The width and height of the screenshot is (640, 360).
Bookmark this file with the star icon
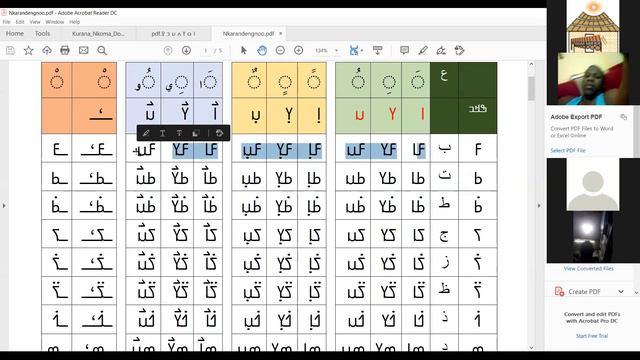point(29,51)
